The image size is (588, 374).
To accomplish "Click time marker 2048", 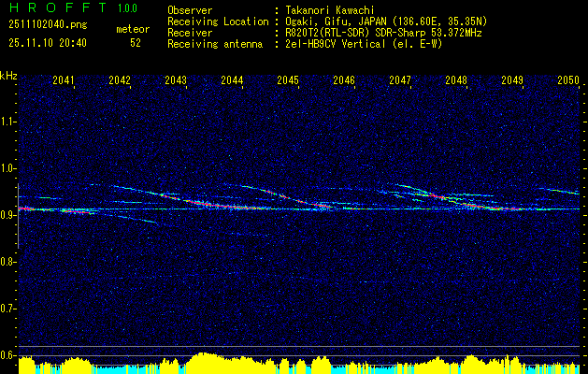I will tap(456, 79).
